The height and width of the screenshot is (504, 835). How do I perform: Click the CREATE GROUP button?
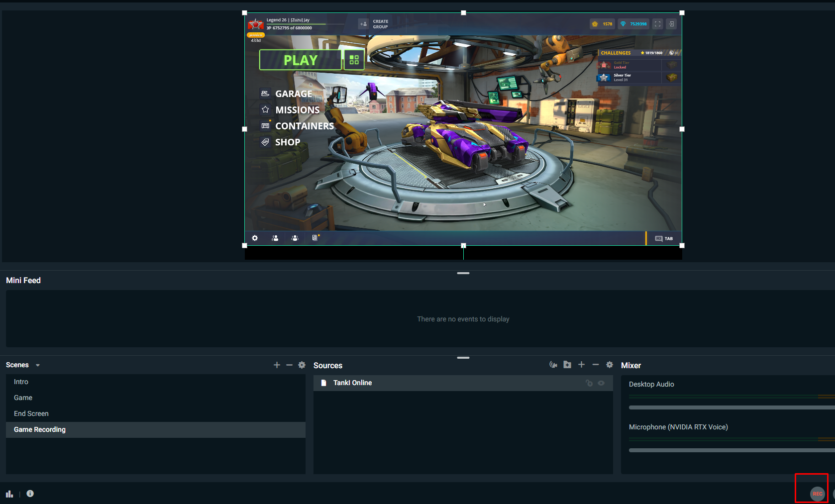click(x=374, y=24)
